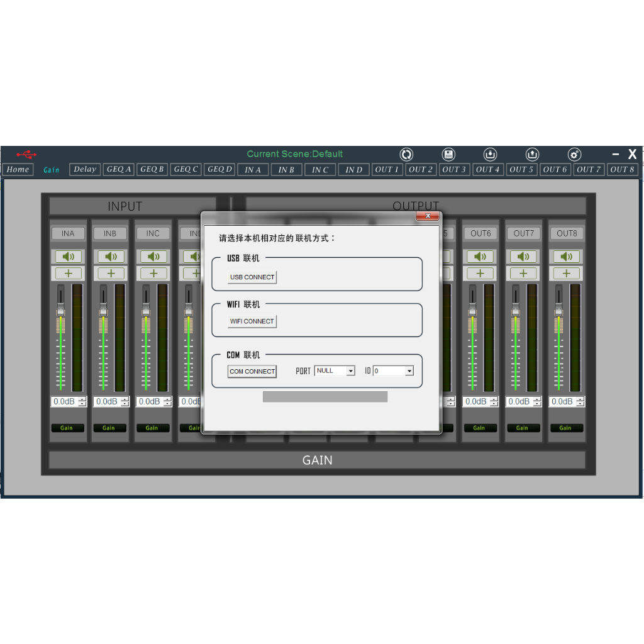The height and width of the screenshot is (644, 644).
Task: Toggle the OUT8 plus phase button
Action: (567, 273)
